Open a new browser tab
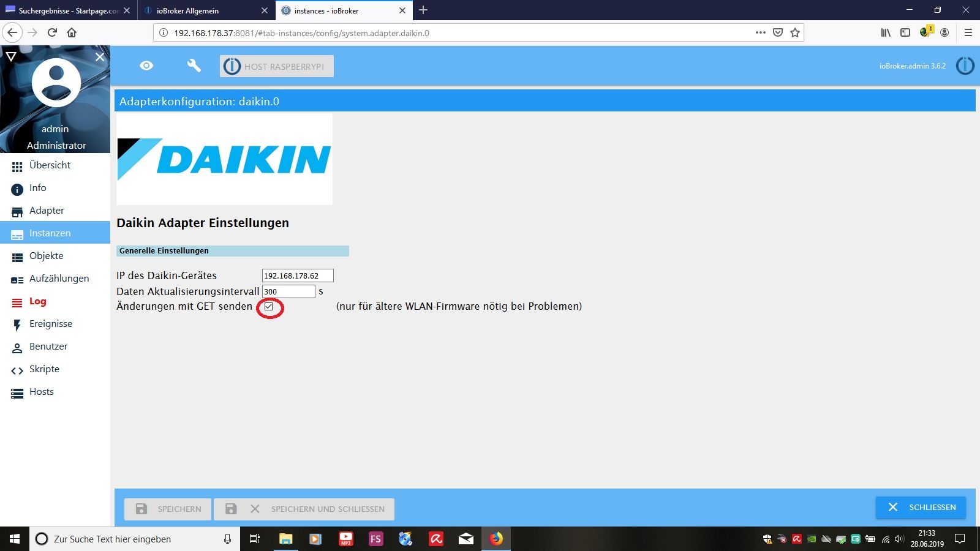Viewport: 980px width, 551px height. tap(423, 10)
